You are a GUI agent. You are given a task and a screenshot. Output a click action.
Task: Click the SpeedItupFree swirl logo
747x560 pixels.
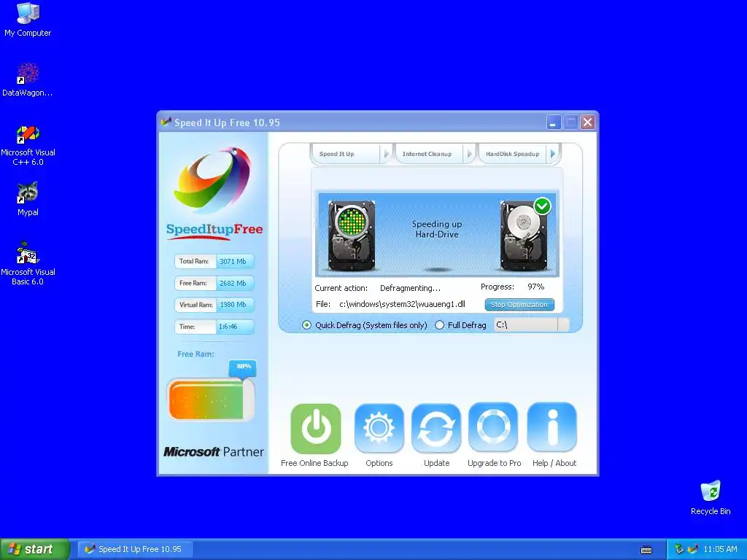pos(214,179)
